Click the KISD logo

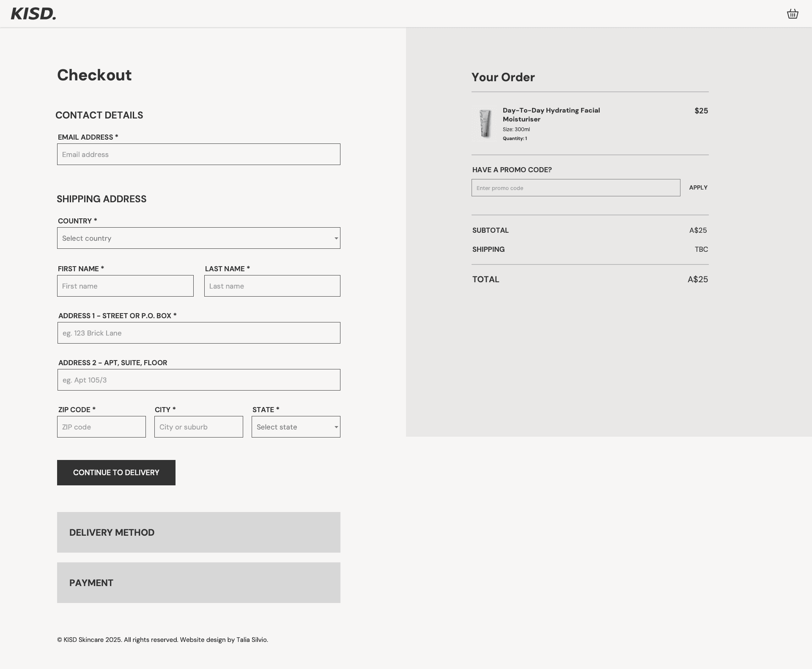tap(33, 14)
